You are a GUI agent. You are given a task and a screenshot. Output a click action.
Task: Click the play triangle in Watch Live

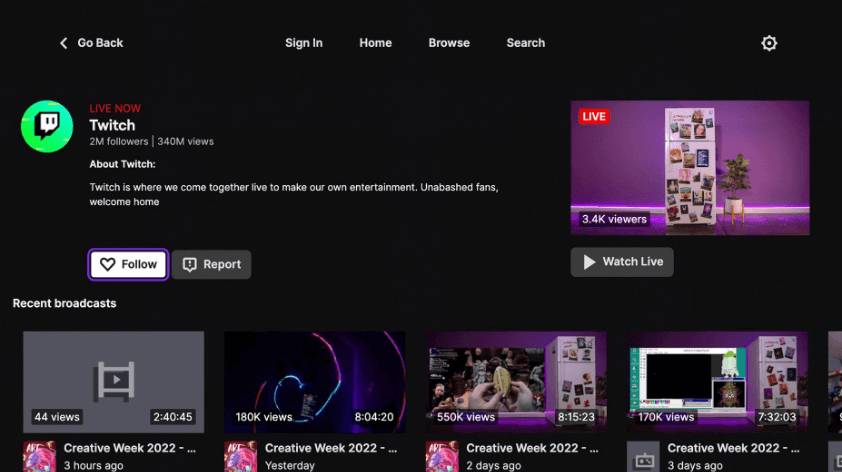[589, 262]
